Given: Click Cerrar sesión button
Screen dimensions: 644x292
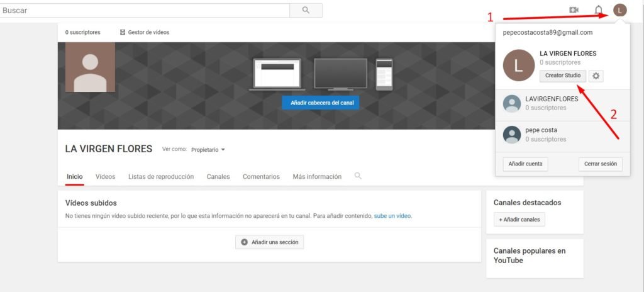Looking at the screenshot, I should click(601, 164).
